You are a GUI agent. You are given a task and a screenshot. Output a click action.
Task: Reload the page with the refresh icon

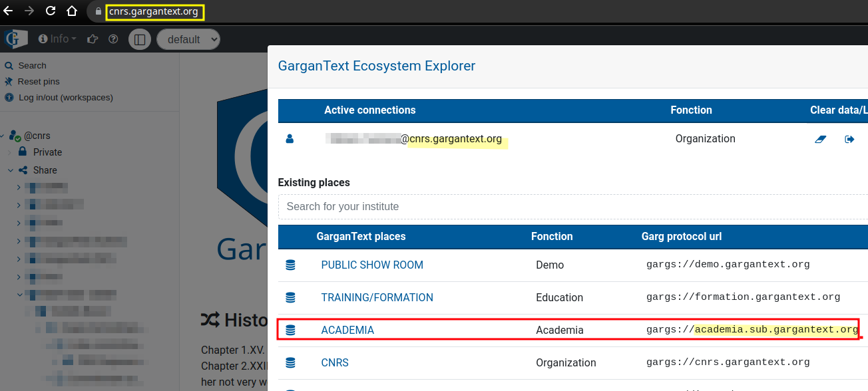coord(51,11)
